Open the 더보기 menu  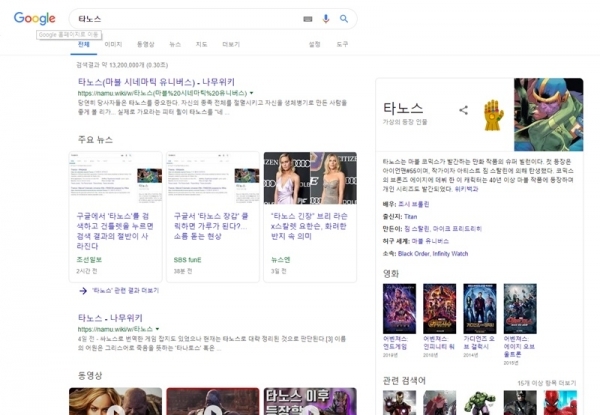(x=231, y=44)
